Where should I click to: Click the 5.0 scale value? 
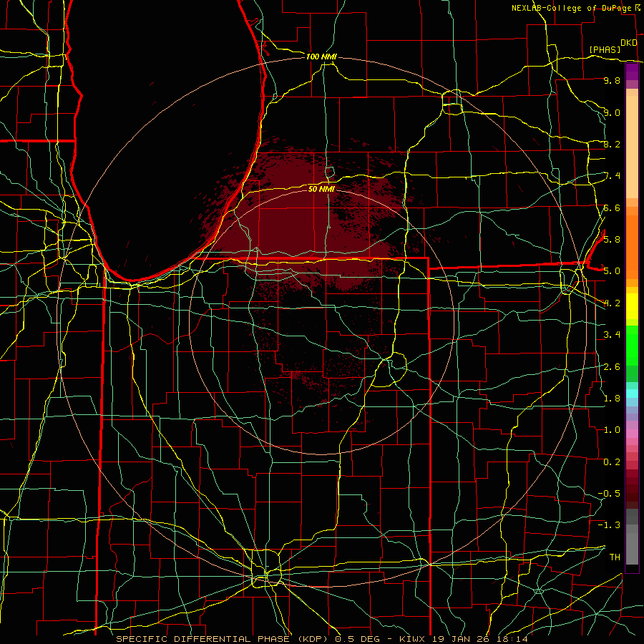click(612, 271)
